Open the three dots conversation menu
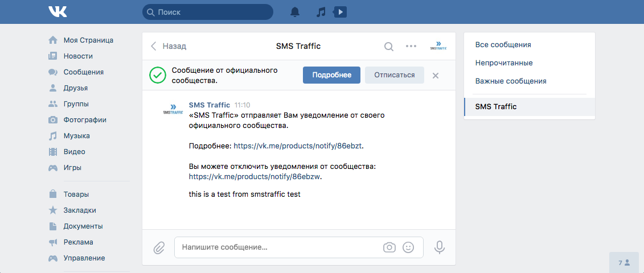 pos(411,46)
